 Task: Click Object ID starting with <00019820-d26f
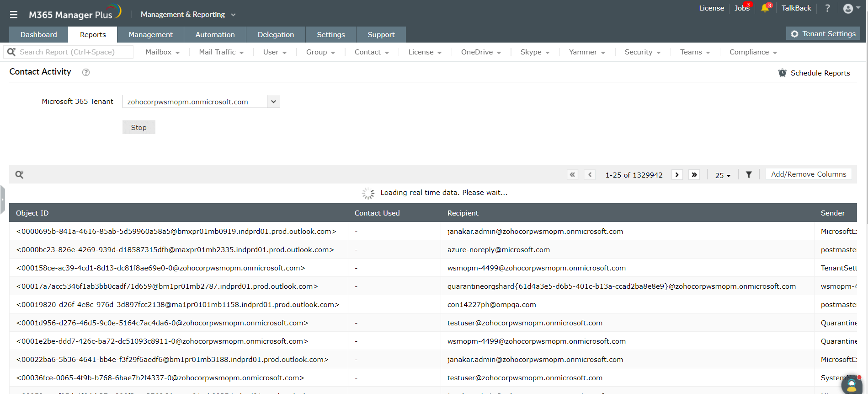pos(178,305)
